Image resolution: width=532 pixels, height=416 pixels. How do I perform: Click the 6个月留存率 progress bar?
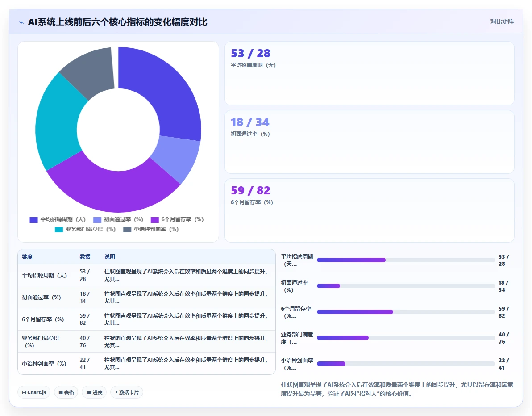pos(406,312)
